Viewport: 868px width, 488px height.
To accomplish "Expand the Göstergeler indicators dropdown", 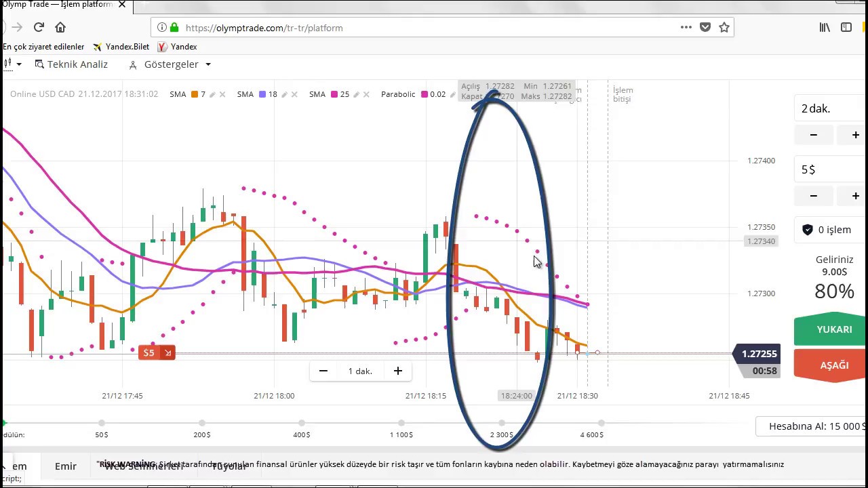I will coord(170,64).
